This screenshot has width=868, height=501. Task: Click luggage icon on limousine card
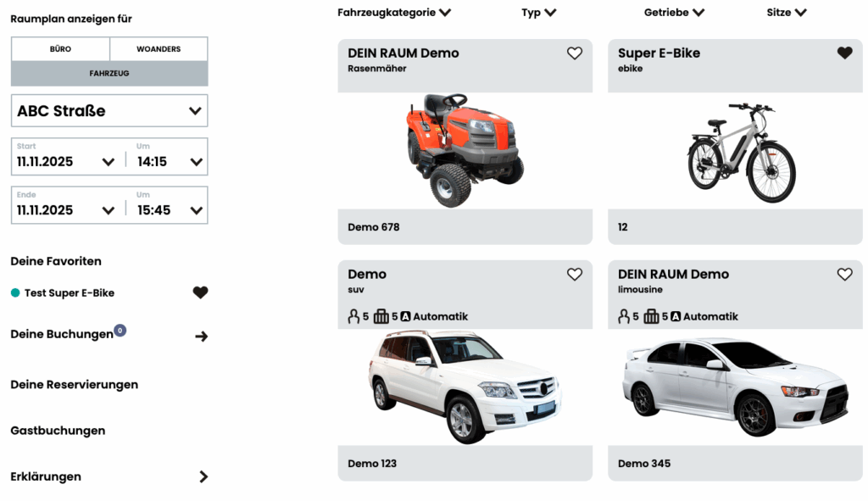(x=651, y=317)
